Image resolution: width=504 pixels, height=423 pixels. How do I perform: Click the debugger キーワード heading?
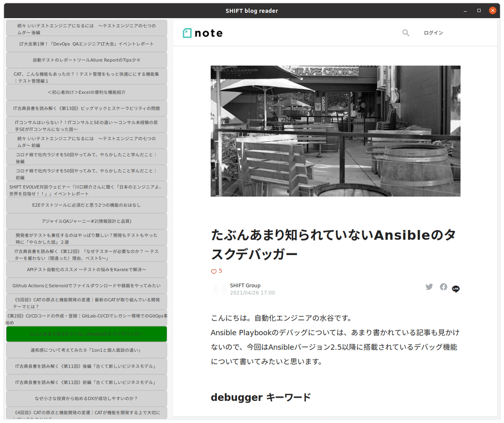pos(261,397)
